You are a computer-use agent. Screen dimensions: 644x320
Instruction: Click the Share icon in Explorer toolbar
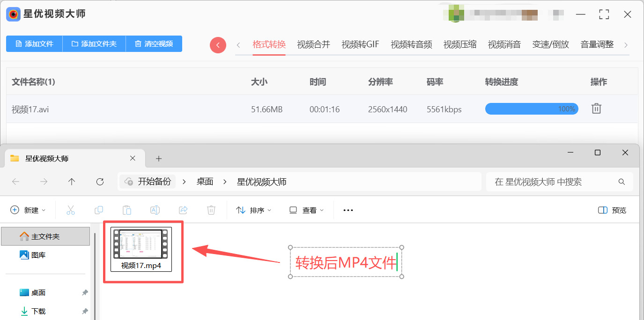click(183, 210)
